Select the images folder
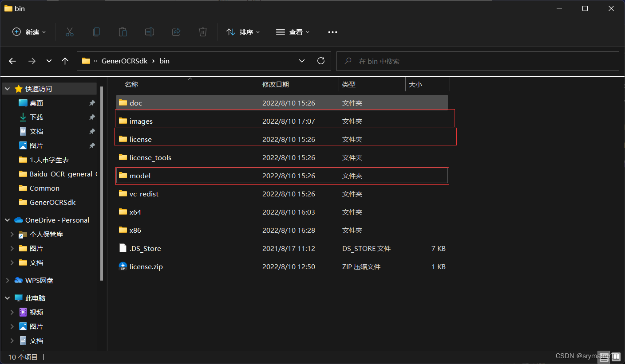625x364 pixels. coord(282,121)
